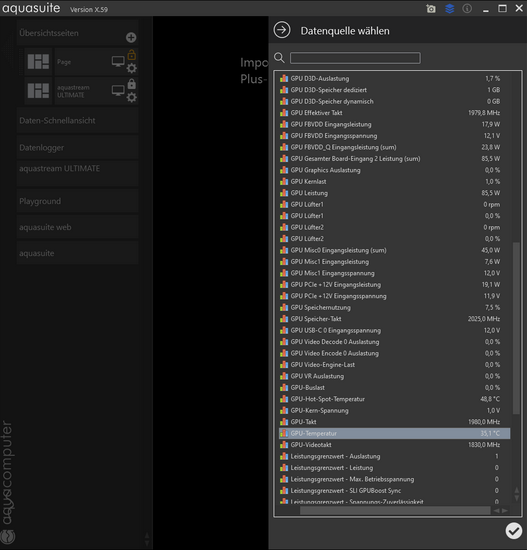The height and width of the screenshot is (550, 527).
Task: Select Leistungsgrenzwert - Leistung entry
Action: click(394, 468)
